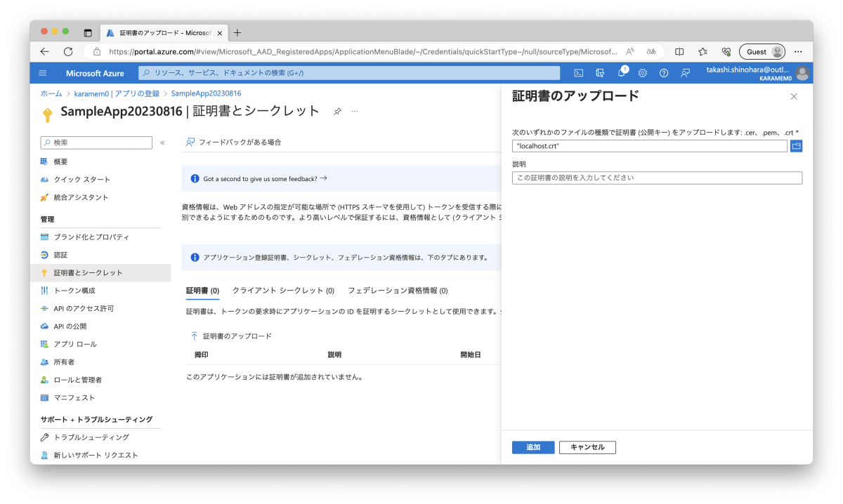843x504 pixels.
Task: Open more options ellipsis beside the title
Action: [x=355, y=112]
